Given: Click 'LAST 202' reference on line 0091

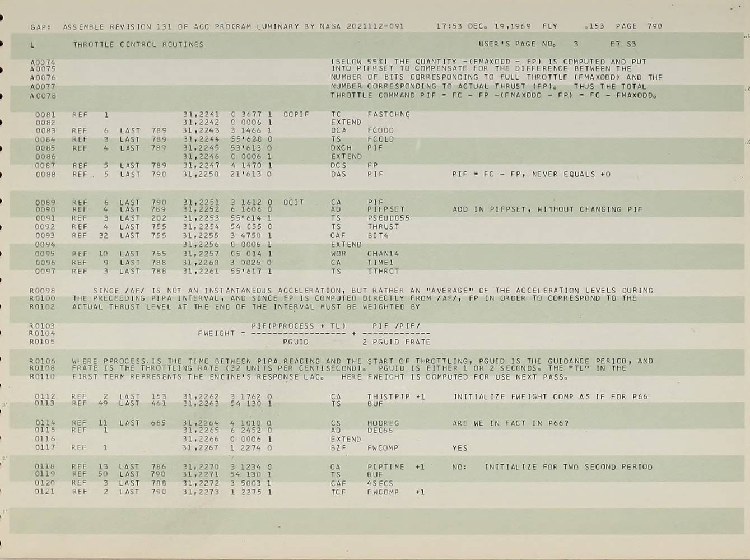Looking at the screenshot, I should (x=143, y=218).
